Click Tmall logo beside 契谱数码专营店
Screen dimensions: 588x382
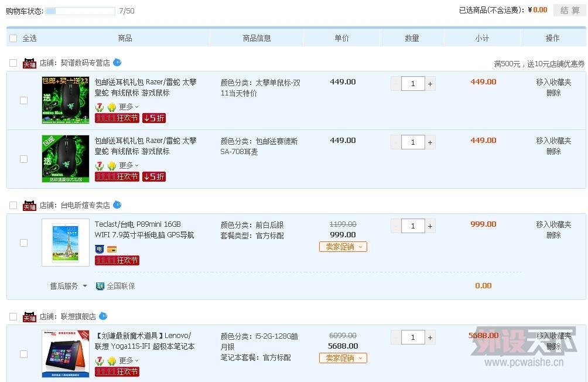[30, 63]
